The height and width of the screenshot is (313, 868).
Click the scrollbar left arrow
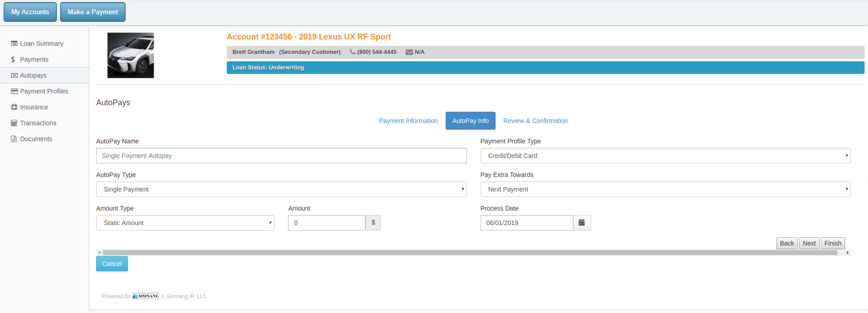click(x=99, y=253)
